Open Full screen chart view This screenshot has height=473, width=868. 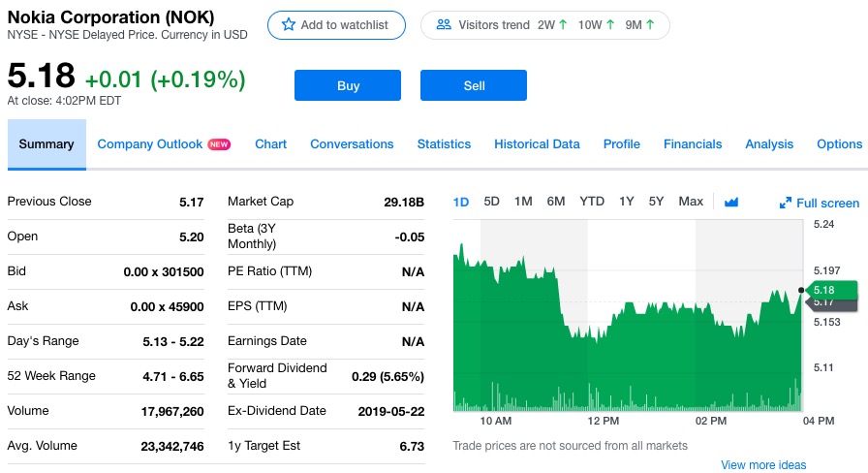[x=820, y=204]
